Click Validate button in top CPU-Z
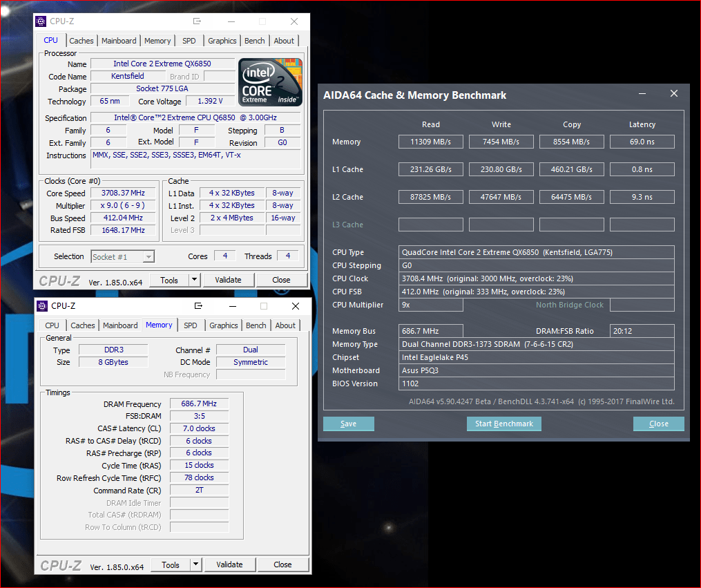This screenshot has height=588, width=701. (228, 280)
